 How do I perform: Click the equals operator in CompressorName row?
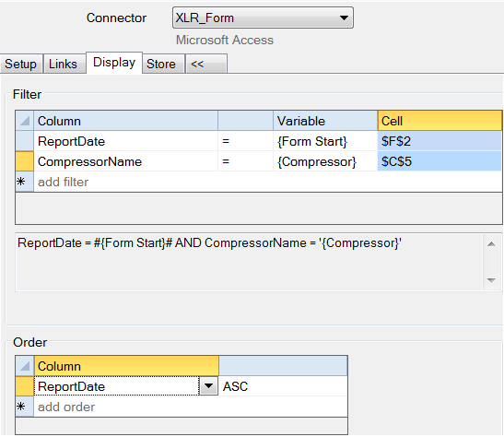click(246, 161)
